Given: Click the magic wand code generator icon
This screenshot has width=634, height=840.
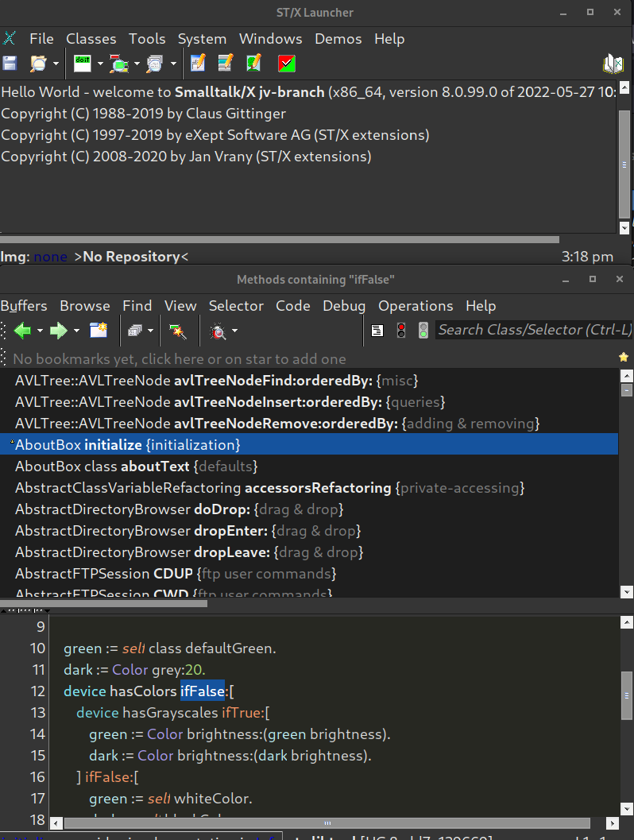Looking at the screenshot, I should [177, 331].
